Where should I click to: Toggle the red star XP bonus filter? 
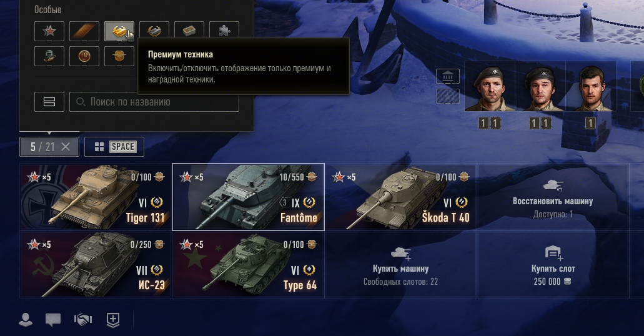(49, 31)
